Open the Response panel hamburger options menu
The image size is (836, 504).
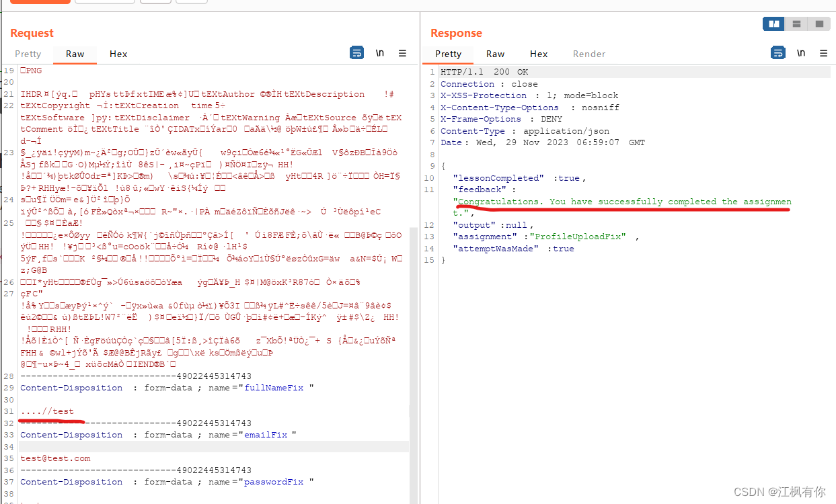click(x=823, y=53)
